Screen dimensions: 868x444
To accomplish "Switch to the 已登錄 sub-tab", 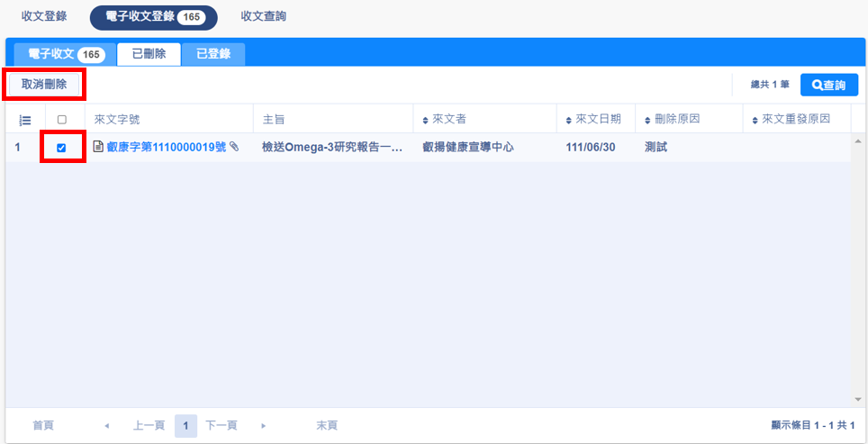I will click(213, 54).
